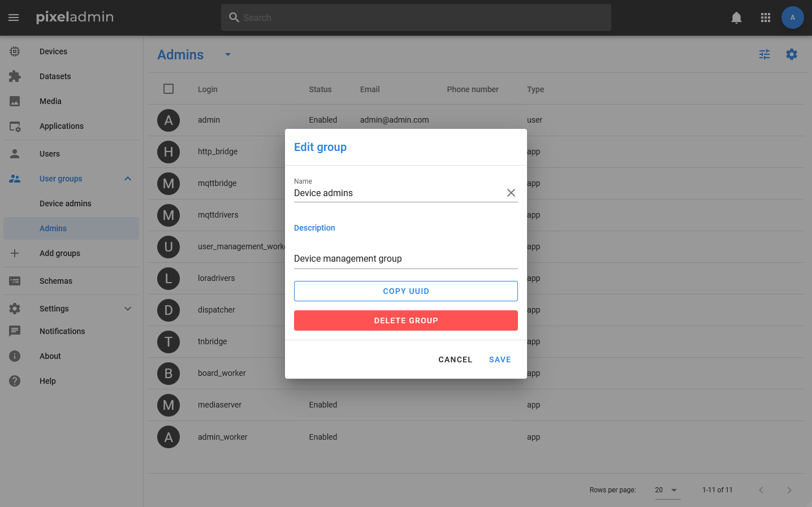This screenshot has width=812, height=507.
Task: Clear the Name field with X icon
Action: tap(511, 193)
